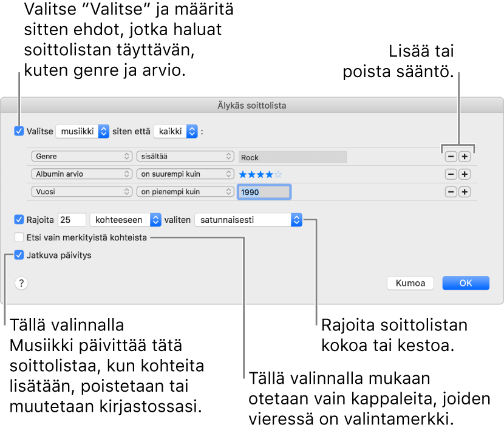Add a rule after the Vuosi row
The image size is (504, 433).
click(465, 192)
